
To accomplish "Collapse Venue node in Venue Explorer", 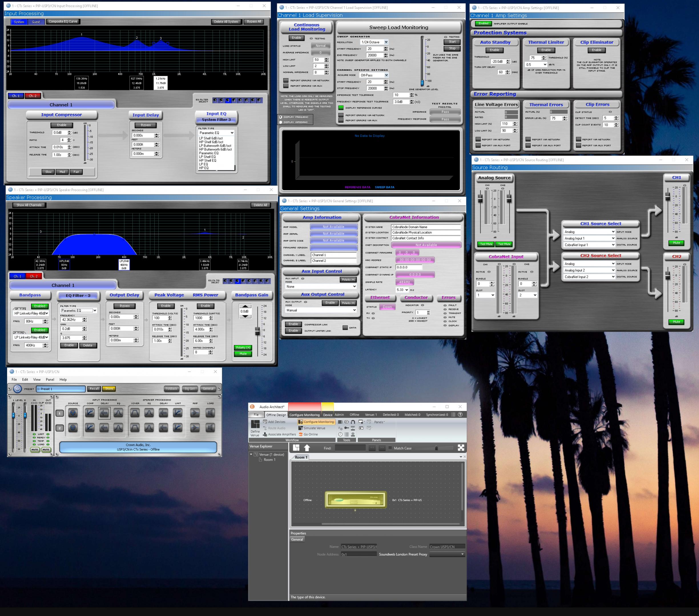I will 251,454.
